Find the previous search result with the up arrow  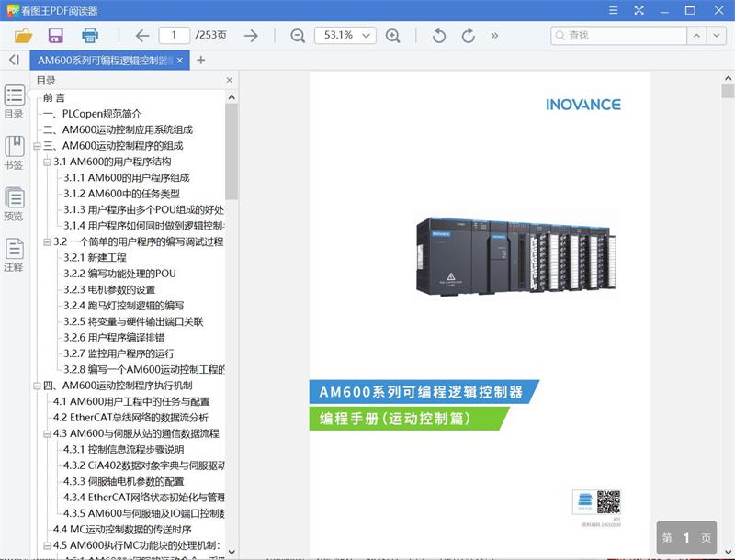(696, 36)
